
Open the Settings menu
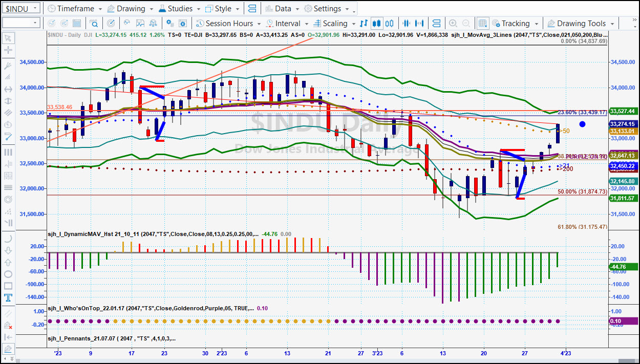tap(323, 9)
